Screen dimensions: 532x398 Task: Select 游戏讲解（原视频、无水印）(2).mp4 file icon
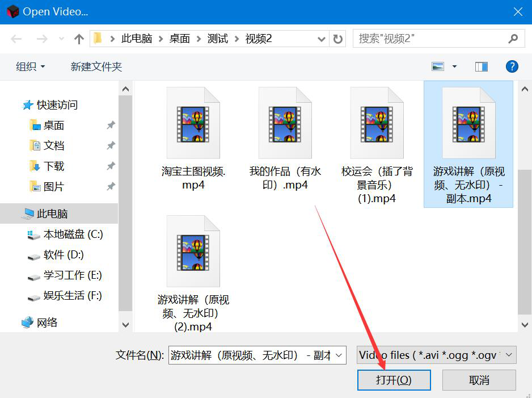(193, 252)
